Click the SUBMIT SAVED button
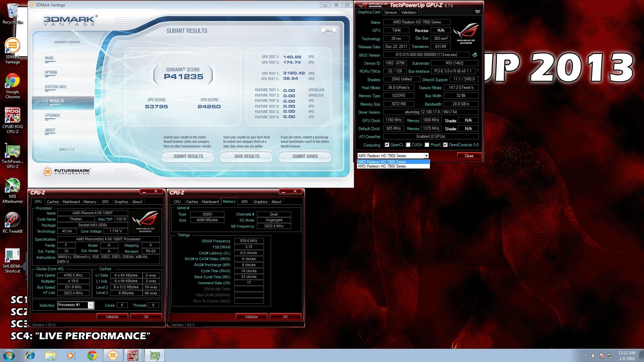This screenshot has height=362, width=644. coord(305,157)
